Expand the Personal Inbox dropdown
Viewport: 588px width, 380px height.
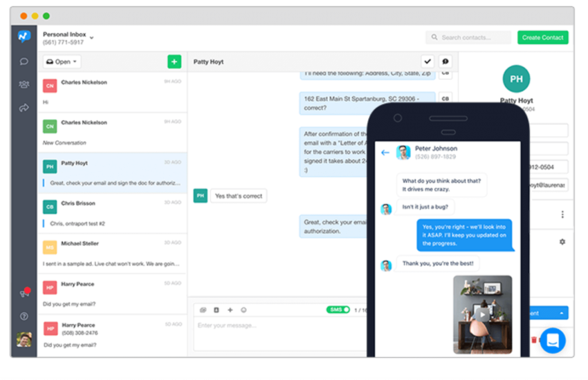91,38
